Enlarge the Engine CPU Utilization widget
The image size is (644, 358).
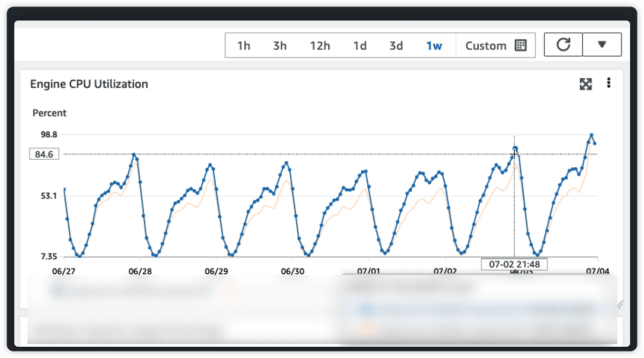pyautogui.click(x=586, y=84)
